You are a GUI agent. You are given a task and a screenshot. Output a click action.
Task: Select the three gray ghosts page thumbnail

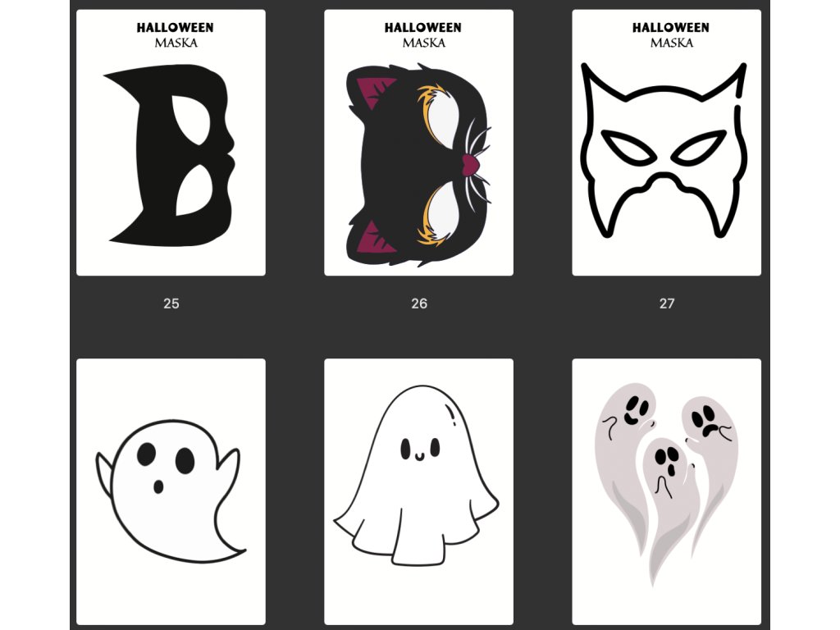click(666, 491)
